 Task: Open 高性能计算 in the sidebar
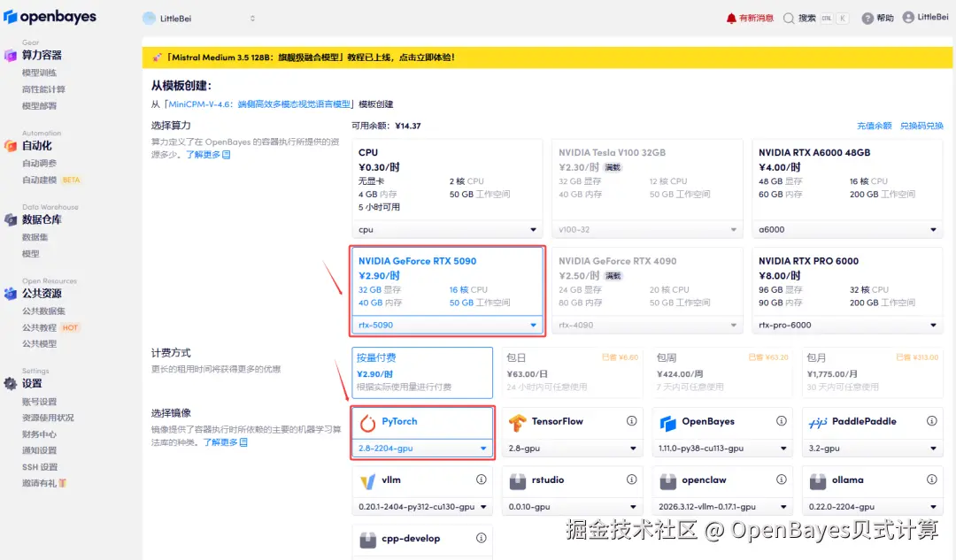coord(43,89)
